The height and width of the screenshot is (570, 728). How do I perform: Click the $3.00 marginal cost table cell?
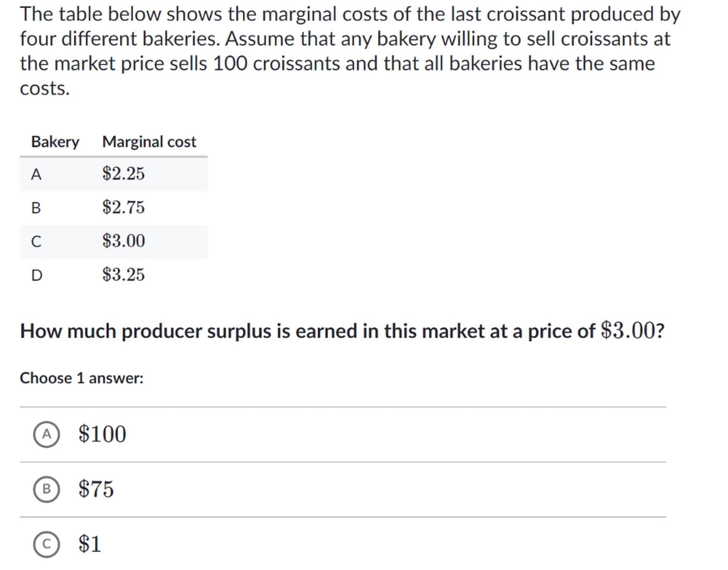123,241
